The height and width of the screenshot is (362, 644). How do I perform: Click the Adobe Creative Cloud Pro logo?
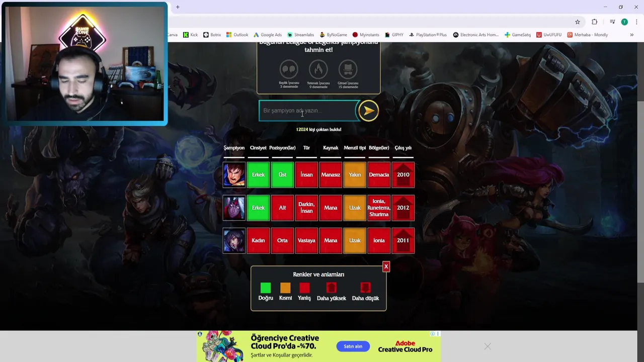click(x=405, y=346)
